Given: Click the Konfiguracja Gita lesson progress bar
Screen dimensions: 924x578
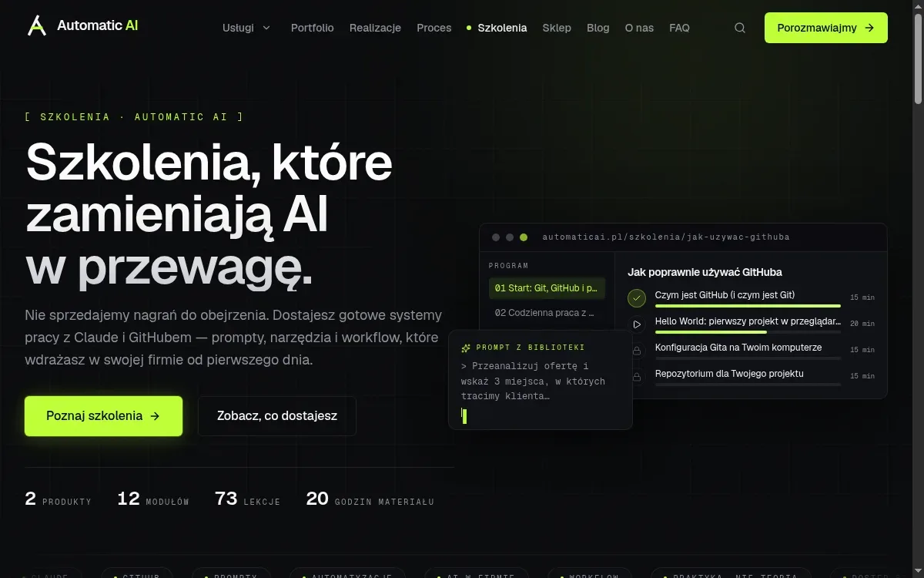Looking at the screenshot, I should click(x=748, y=358).
